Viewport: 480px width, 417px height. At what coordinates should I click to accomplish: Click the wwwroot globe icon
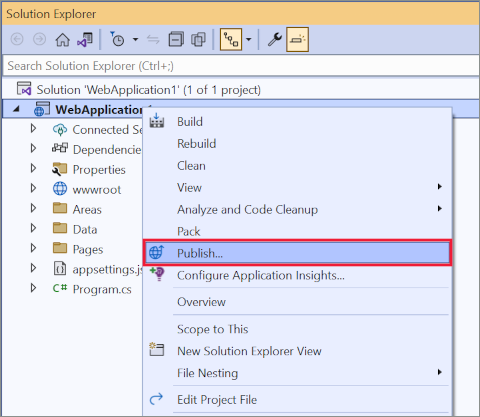60,189
